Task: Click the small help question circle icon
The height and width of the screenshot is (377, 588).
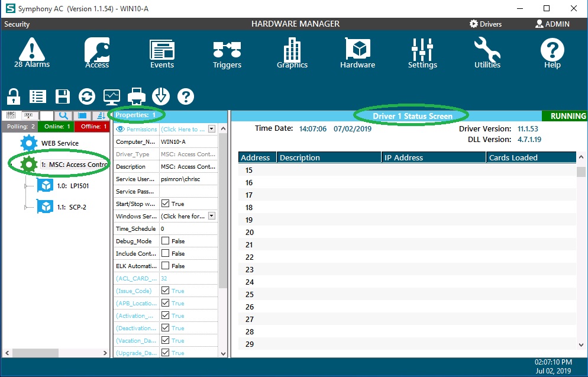Action: tap(186, 96)
